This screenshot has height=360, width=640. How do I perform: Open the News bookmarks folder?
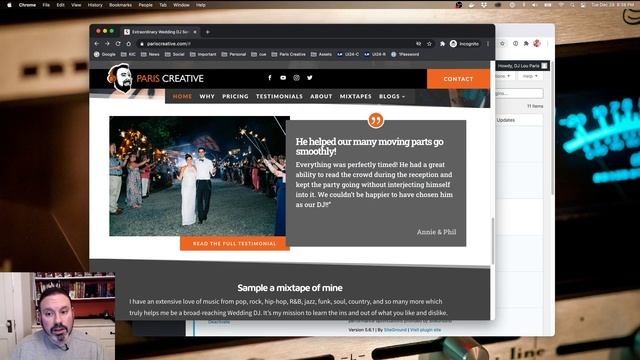click(150, 54)
